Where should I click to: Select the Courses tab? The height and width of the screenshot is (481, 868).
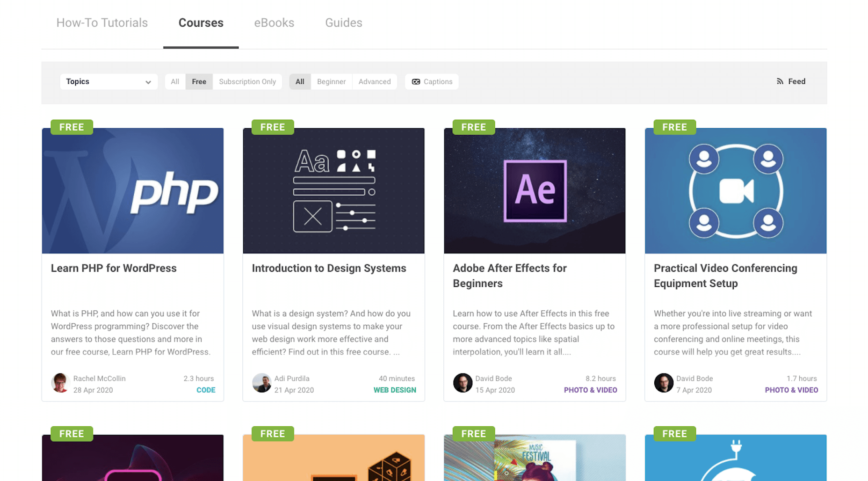[x=201, y=22]
